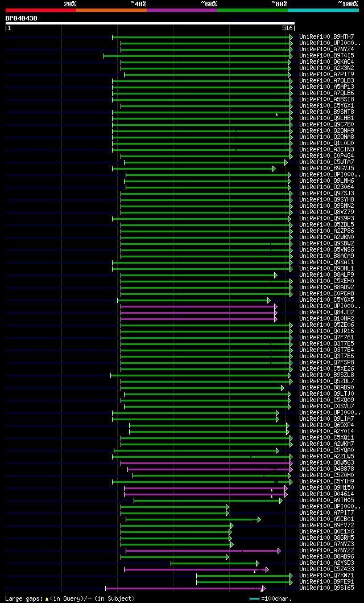Screen dimensions: 364x603
Task: Click the yellow gap marker in B9SMT8 row
Action: [x=276, y=114]
